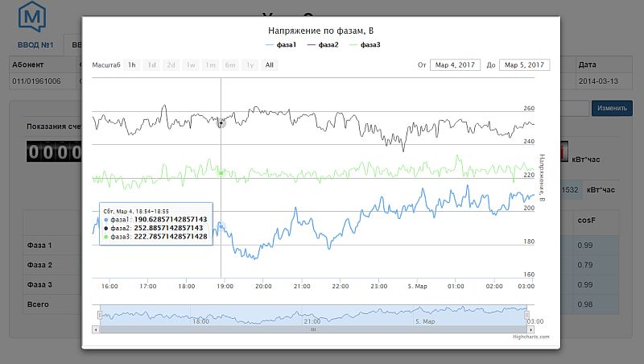
Task: Open the Highcharts.com credits link
Action: pos(533,337)
